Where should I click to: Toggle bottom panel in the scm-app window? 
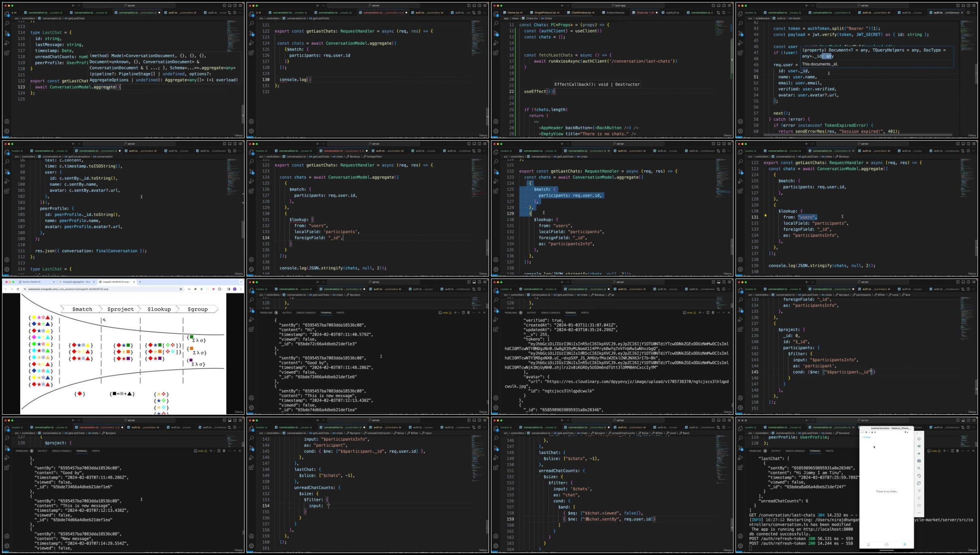click(x=719, y=6)
